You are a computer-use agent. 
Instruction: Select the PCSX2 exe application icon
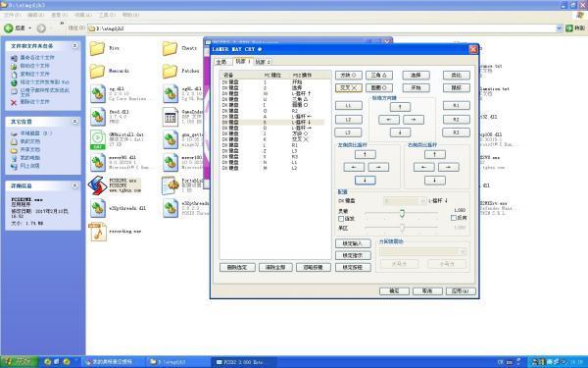(x=97, y=185)
